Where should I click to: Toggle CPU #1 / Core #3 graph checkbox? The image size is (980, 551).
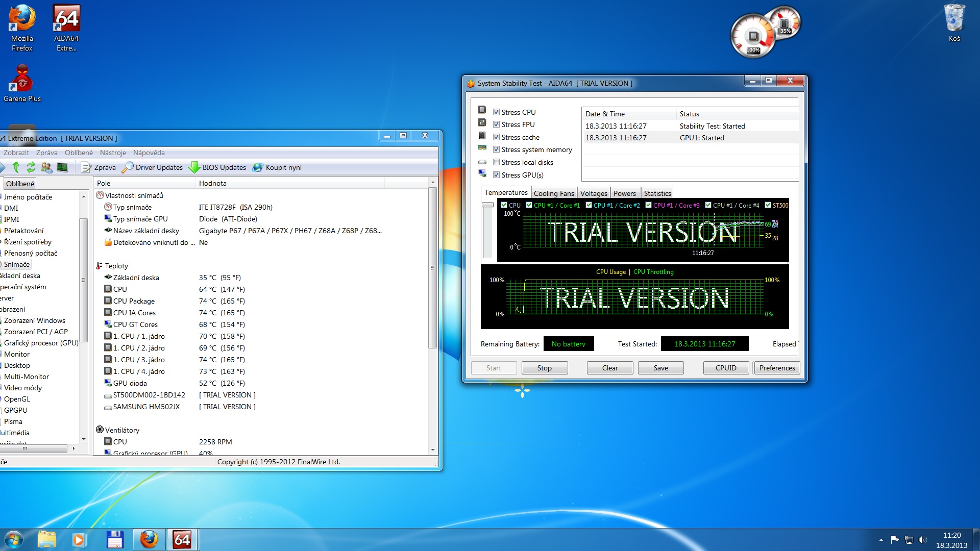point(649,205)
